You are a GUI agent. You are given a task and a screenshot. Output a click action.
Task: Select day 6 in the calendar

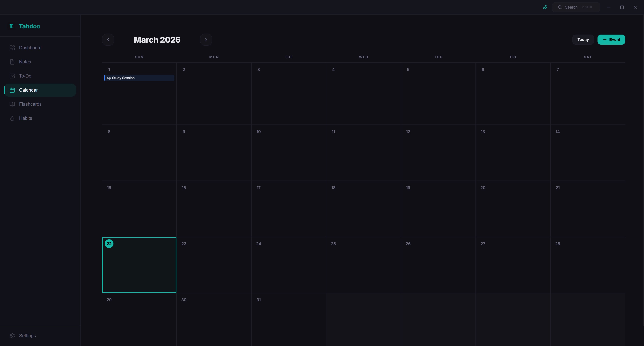click(x=513, y=93)
